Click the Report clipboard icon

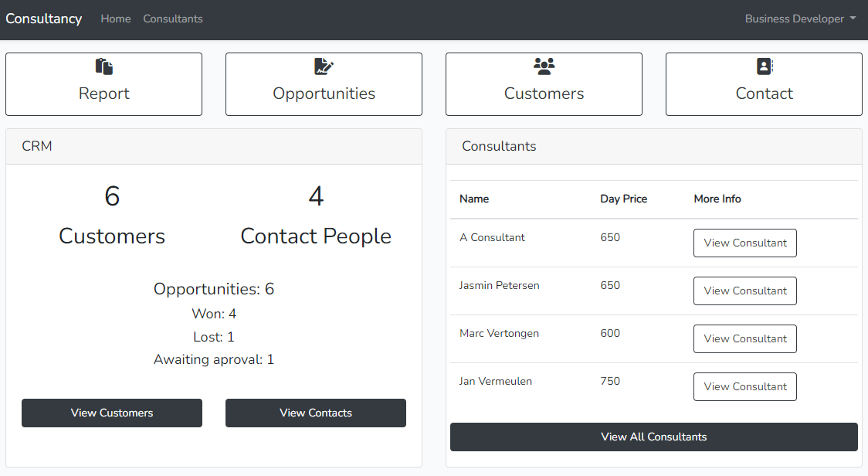pos(104,66)
